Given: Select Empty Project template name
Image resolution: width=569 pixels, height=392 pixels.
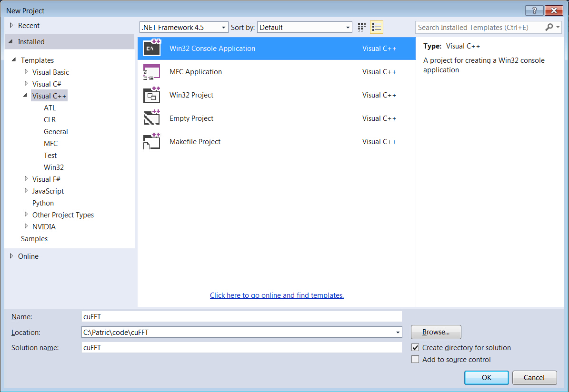Looking at the screenshot, I should [x=191, y=118].
